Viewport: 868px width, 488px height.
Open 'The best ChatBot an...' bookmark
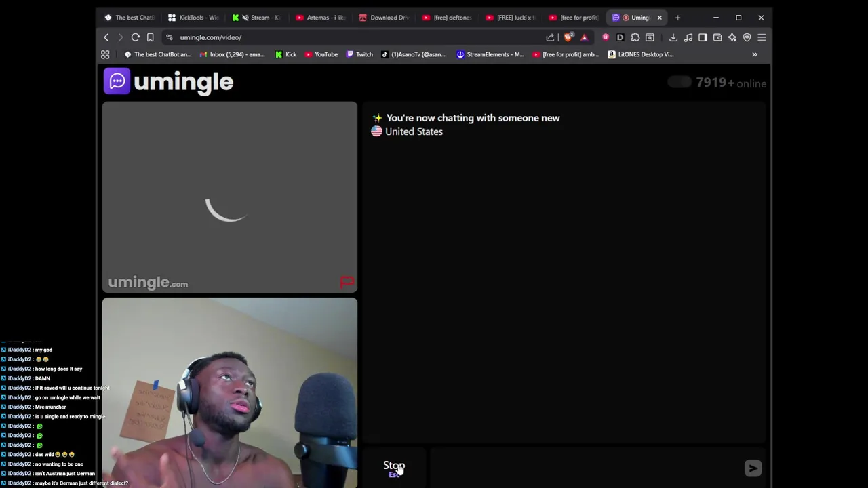click(157, 54)
